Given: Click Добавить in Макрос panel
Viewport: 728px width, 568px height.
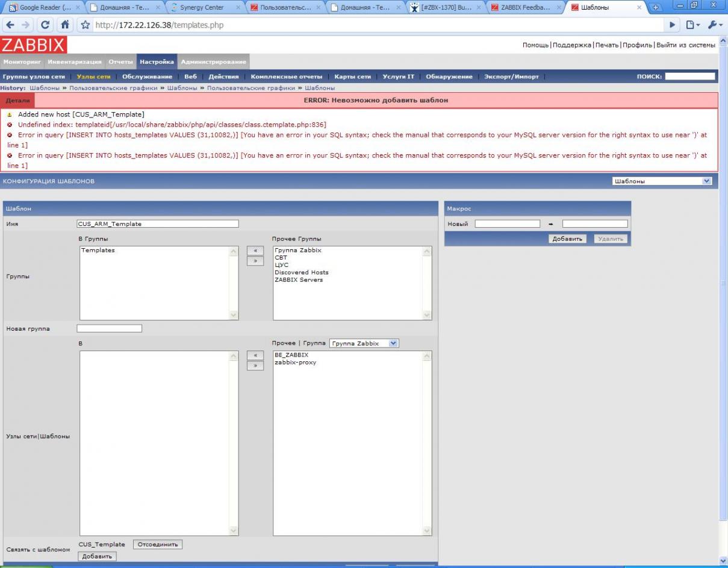Looking at the screenshot, I should [x=567, y=239].
